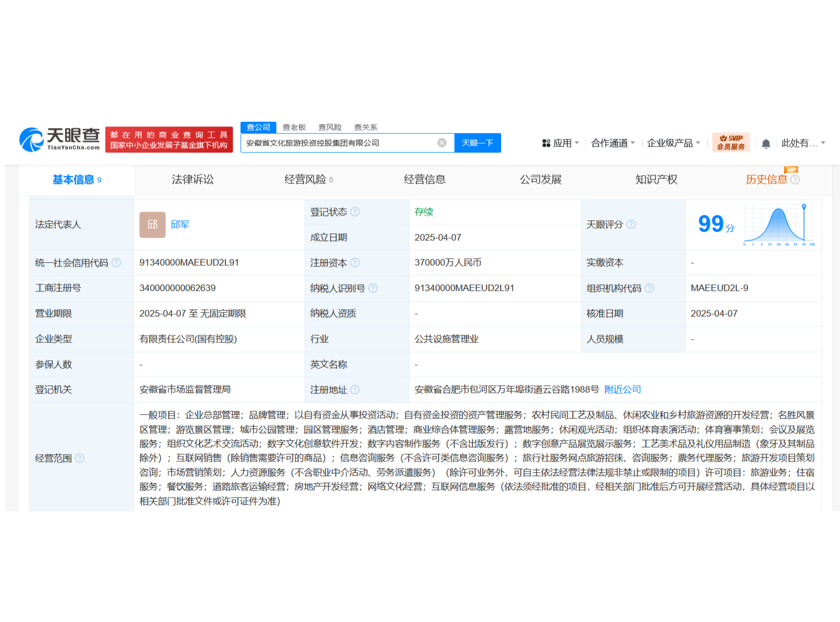The width and height of the screenshot is (840, 622).
Task: Open the 法律诉讼 tab
Action: (x=193, y=180)
